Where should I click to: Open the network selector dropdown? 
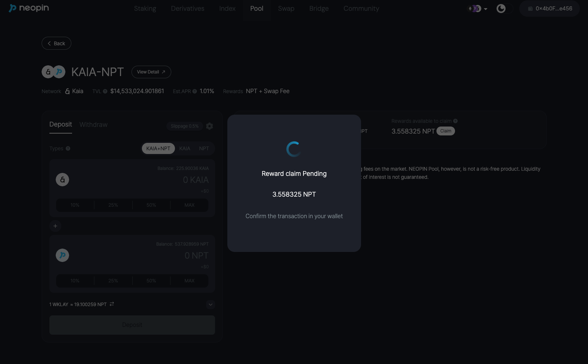(x=477, y=9)
